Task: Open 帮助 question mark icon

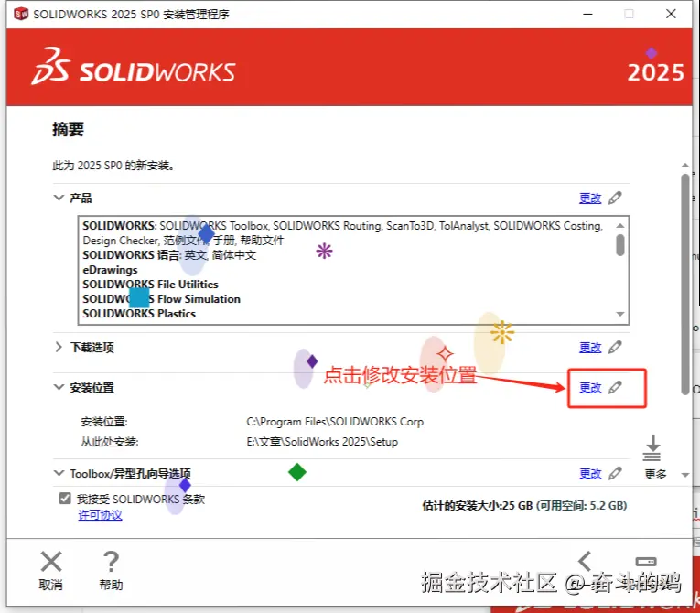Action: [111, 562]
